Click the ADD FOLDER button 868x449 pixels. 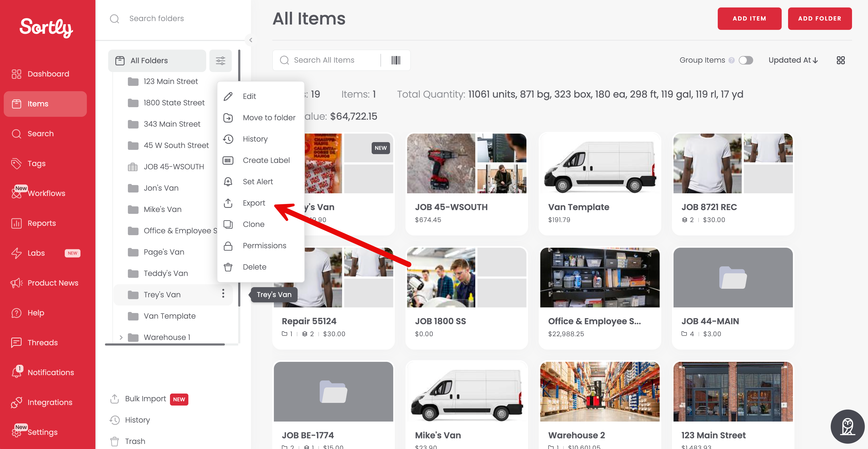pyautogui.click(x=820, y=19)
